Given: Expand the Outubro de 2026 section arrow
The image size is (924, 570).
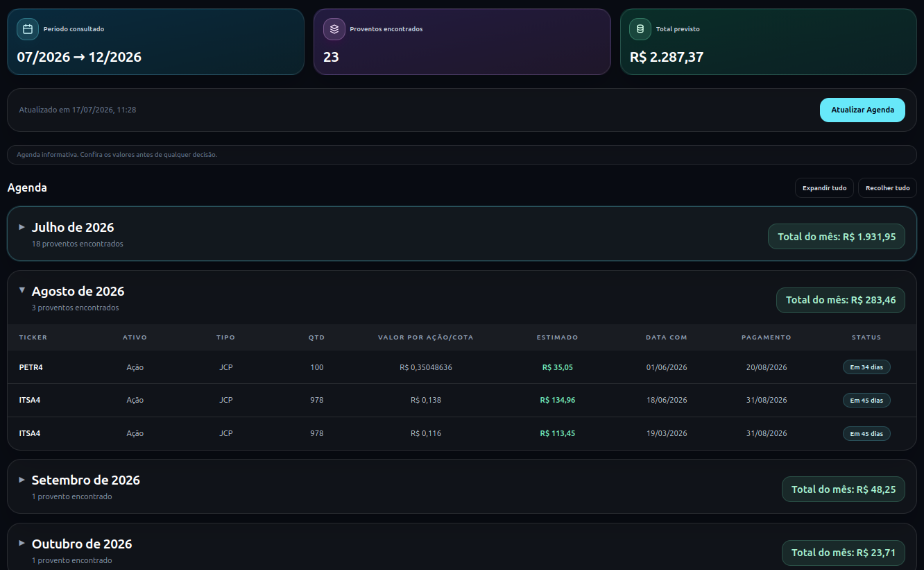Looking at the screenshot, I should tap(22, 543).
